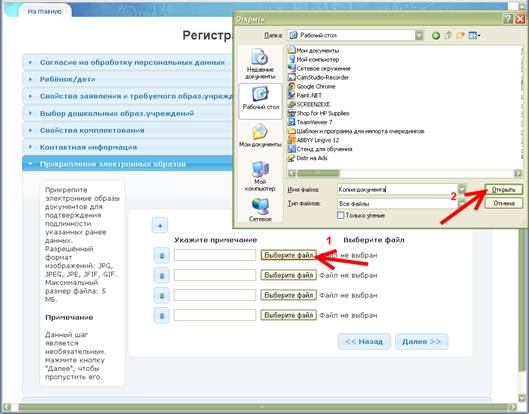The image size is (529, 414).
Task: Select Мой компьютер item in file list
Action: click(313, 59)
